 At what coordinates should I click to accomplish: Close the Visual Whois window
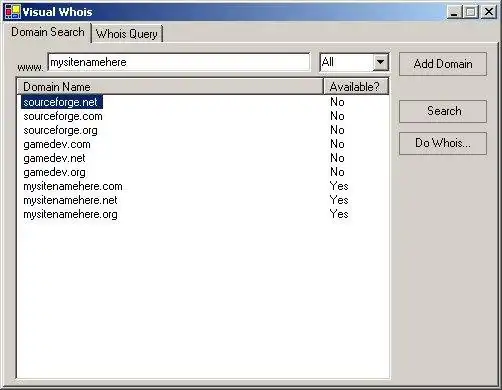point(489,12)
